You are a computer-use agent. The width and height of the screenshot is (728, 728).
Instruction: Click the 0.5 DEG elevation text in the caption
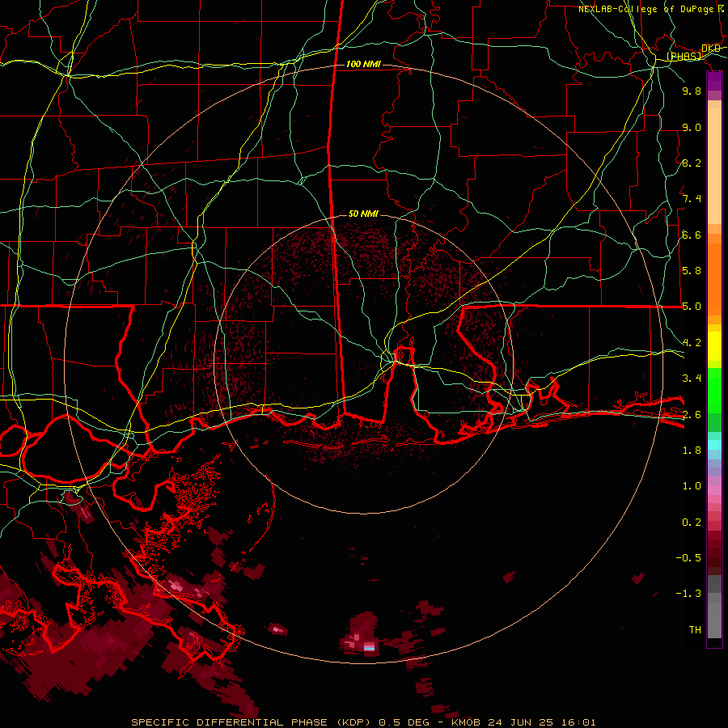[404, 722]
